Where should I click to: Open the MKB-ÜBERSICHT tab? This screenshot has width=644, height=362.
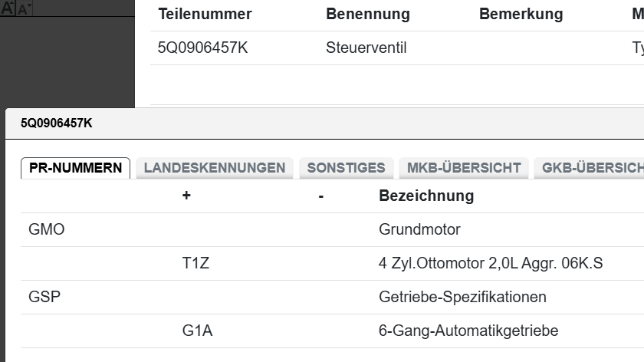click(464, 168)
